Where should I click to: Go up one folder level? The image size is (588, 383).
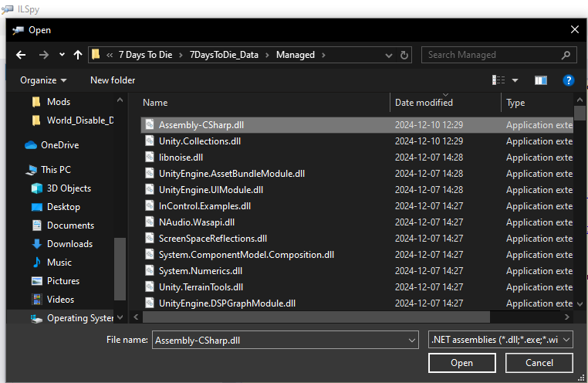(x=78, y=55)
